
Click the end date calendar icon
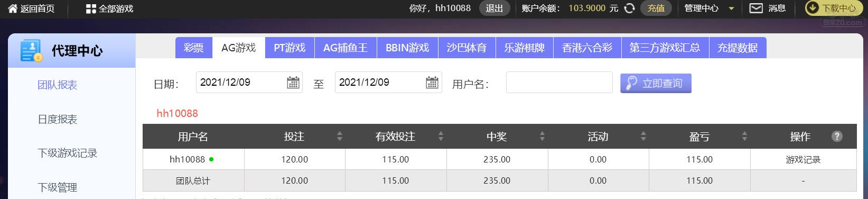[432, 83]
